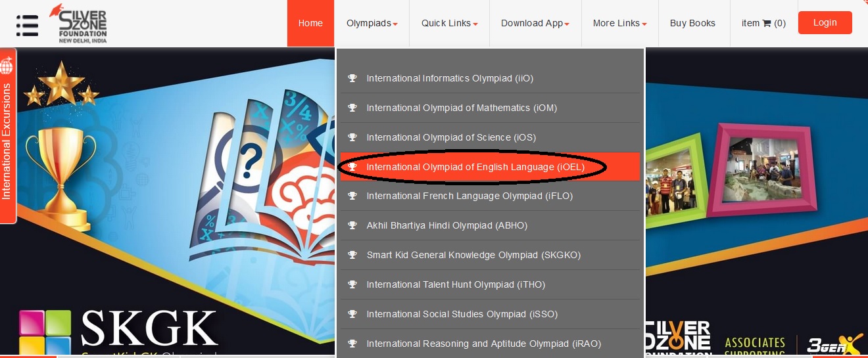The width and height of the screenshot is (868, 358).
Task: Click trophy icon beside International Talent Hunt Olympiad
Action: tap(352, 284)
